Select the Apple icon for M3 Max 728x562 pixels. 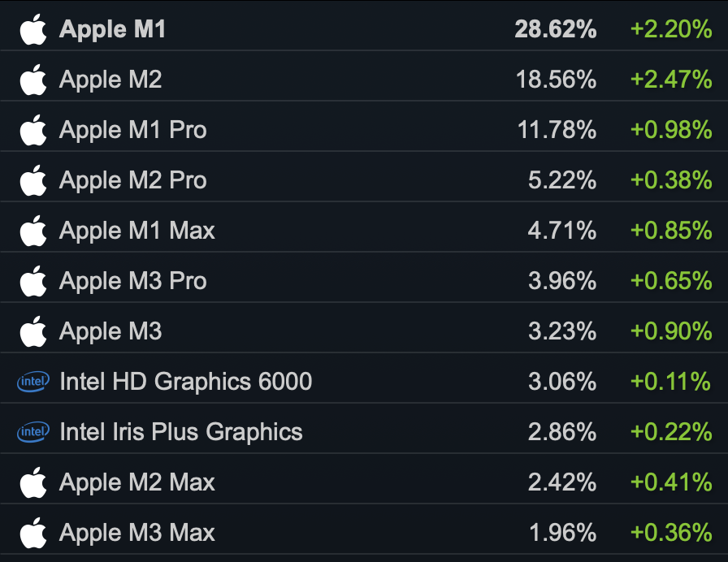(33, 533)
